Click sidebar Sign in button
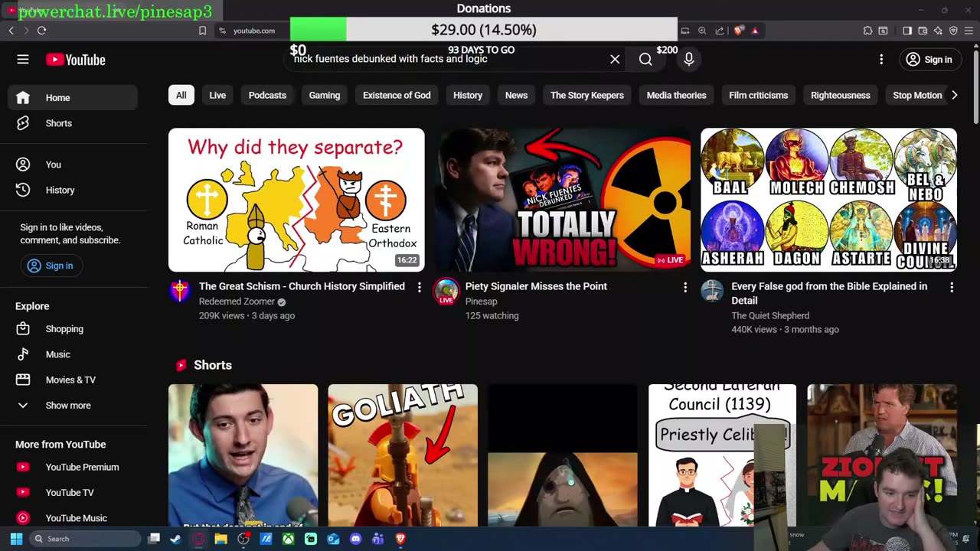Screen dimensions: 980x551 tap(51, 266)
